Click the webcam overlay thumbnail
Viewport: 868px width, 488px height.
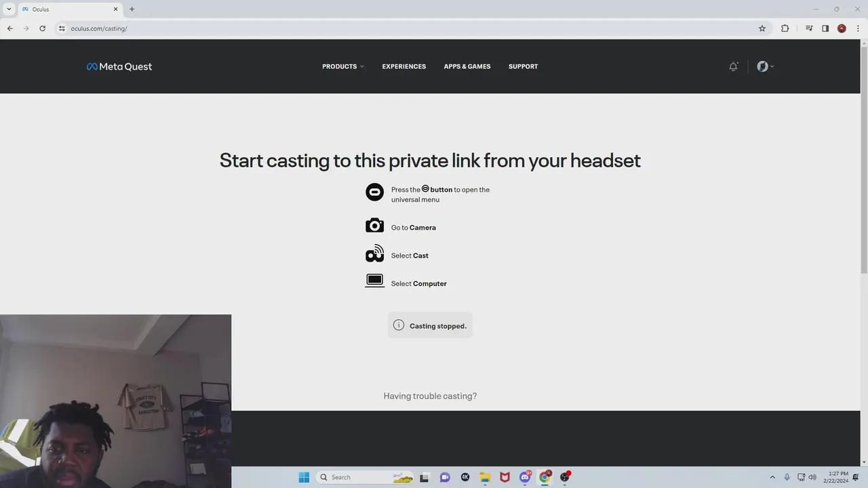click(115, 401)
